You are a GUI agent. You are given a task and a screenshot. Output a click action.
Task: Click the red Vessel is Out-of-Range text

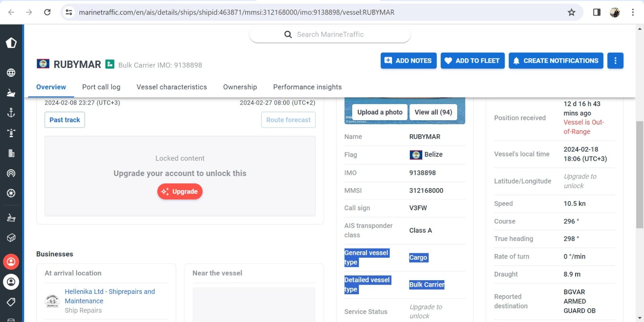click(584, 127)
